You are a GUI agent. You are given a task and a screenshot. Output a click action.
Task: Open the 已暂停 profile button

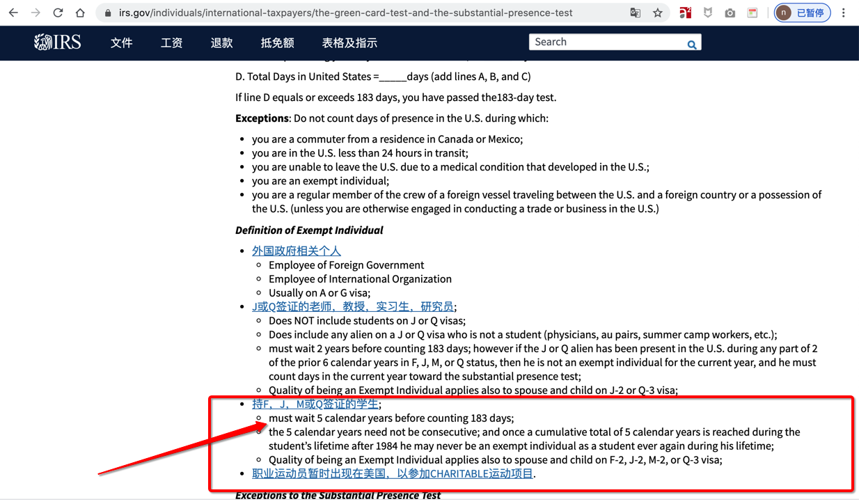802,13
